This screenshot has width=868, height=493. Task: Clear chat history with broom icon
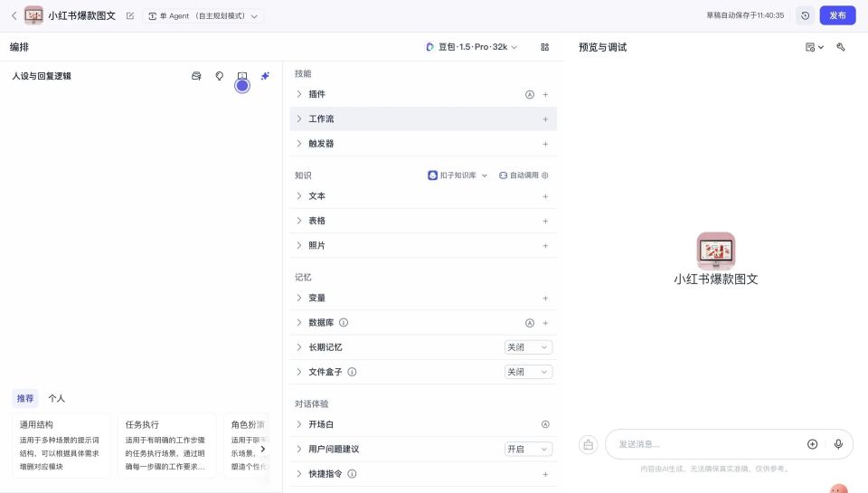coord(588,444)
